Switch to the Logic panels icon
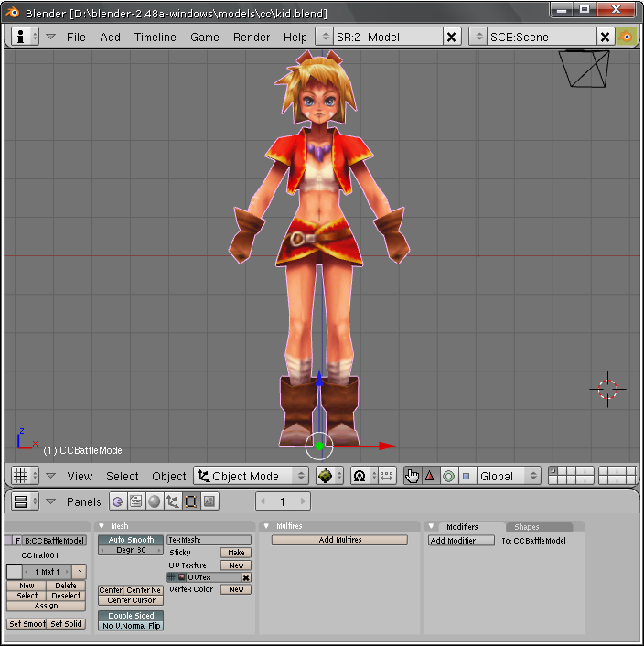The width and height of the screenshot is (644, 646). pos(118,501)
